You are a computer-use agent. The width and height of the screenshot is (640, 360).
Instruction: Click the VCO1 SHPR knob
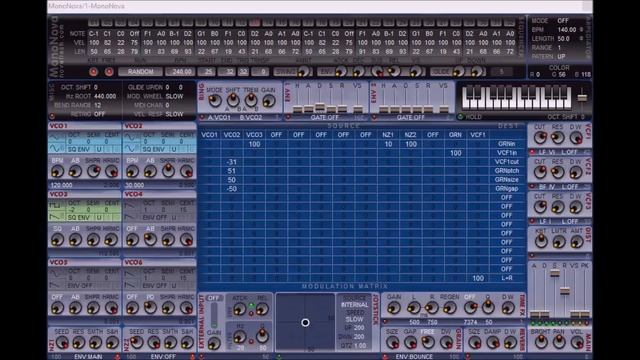click(x=93, y=171)
